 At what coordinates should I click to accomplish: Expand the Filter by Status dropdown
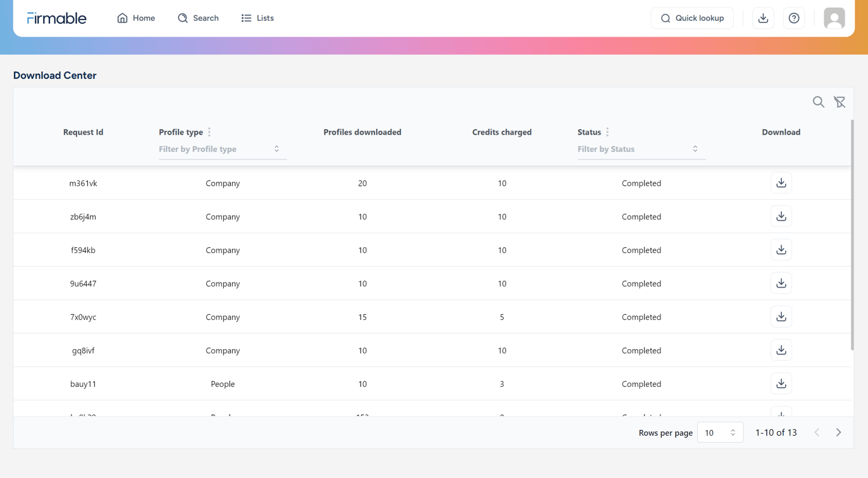click(641, 149)
